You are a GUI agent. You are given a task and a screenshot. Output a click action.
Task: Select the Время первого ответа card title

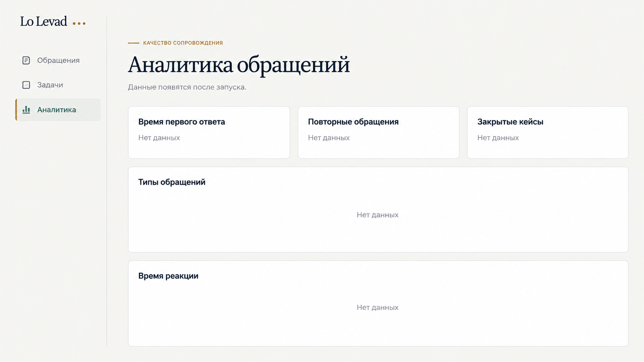[x=181, y=122]
